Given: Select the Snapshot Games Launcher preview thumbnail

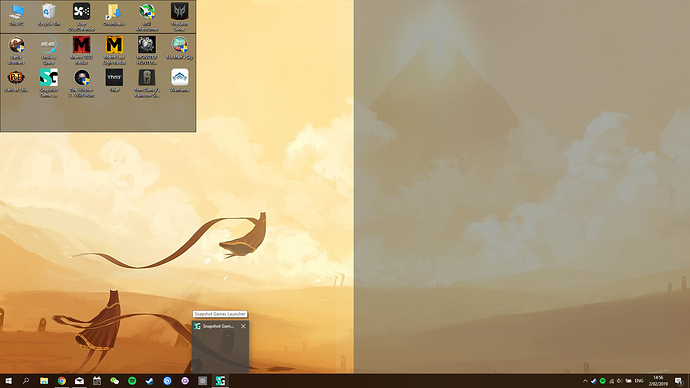Looking at the screenshot, I should [x=220, y=347].
